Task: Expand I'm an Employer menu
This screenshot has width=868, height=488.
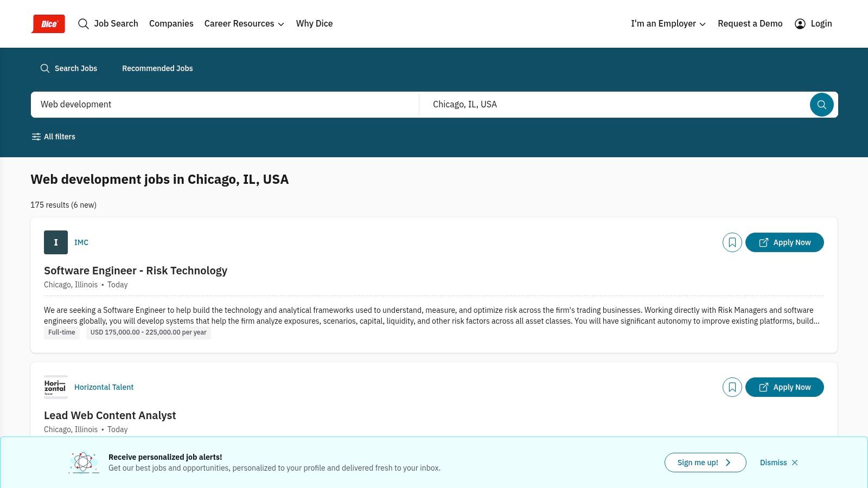Action: point(668,24)
